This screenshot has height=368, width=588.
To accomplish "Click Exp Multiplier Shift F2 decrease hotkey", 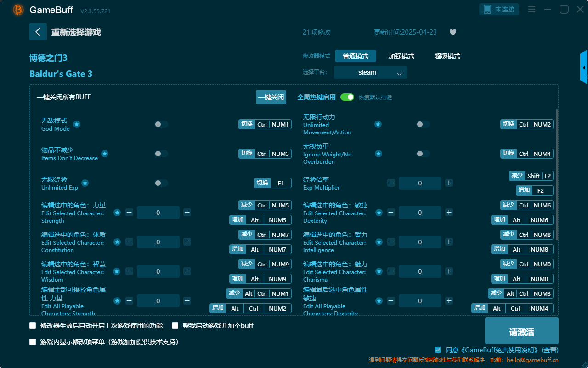I will coord(531,176).
